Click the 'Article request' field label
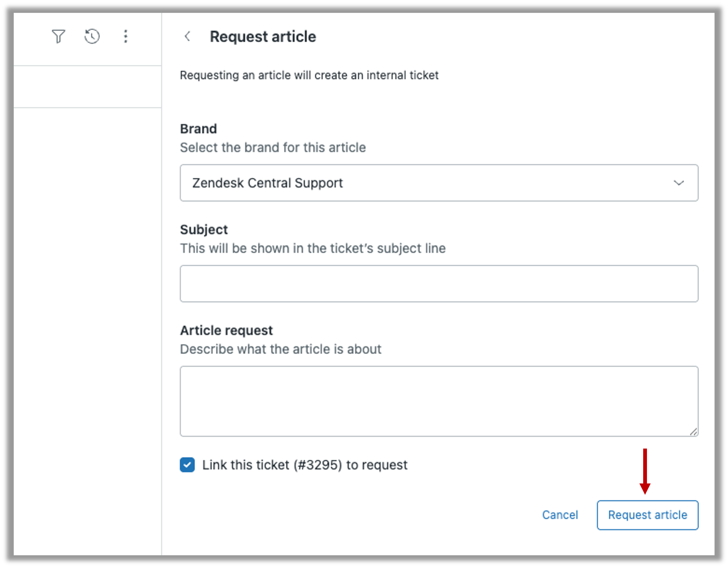728x568 pixels. (226, 331)
